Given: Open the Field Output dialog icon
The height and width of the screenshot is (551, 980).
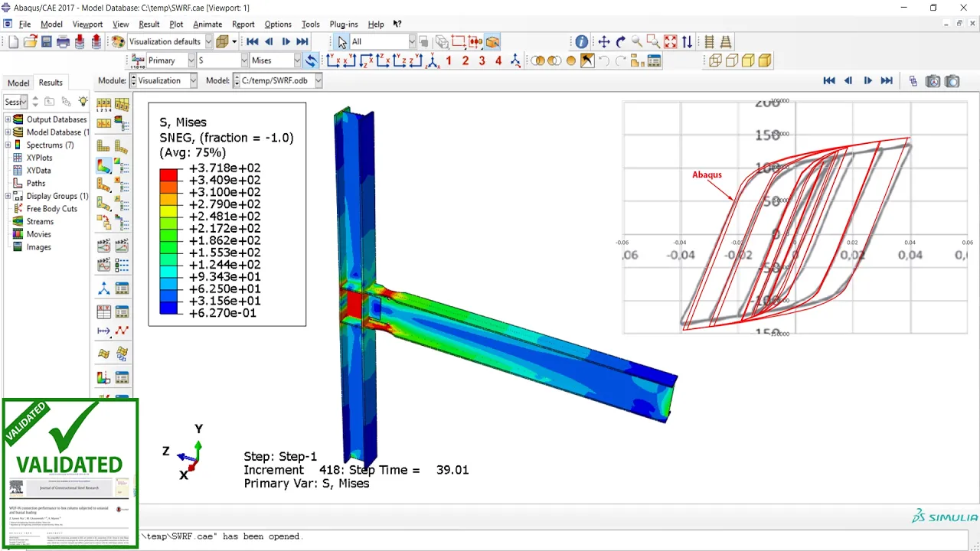Looking at the screenshot, I should 138,60.
